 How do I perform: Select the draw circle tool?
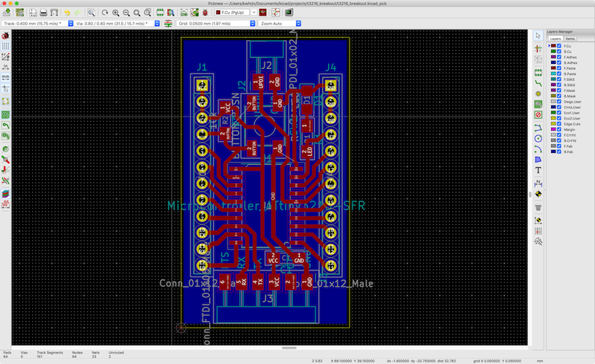538,138
